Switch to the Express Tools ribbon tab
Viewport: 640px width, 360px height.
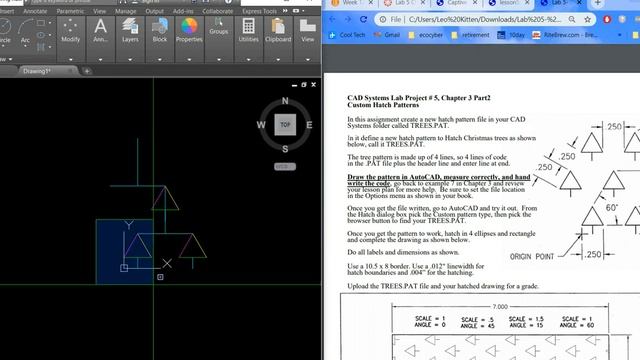259,11
